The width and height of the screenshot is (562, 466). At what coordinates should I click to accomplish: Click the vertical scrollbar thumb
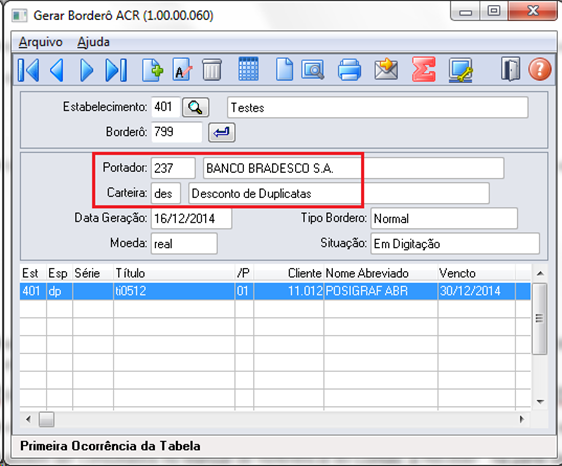(x=539, y=318)
